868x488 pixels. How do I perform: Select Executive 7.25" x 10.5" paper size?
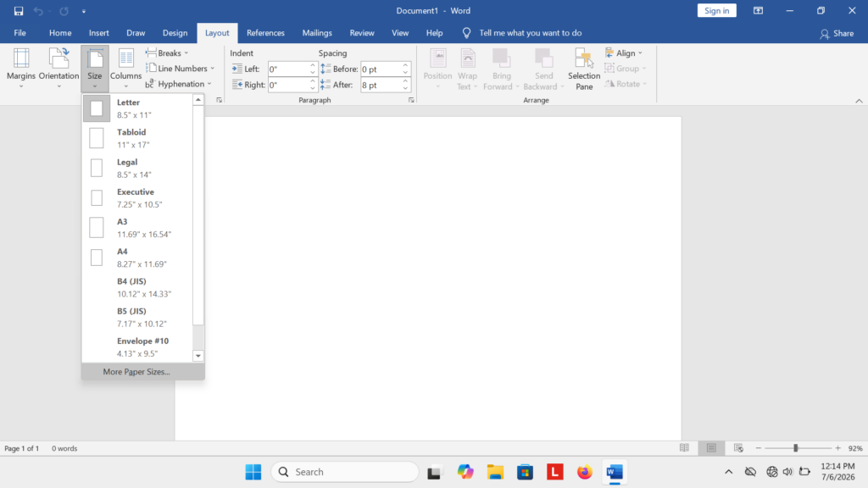pyautogui.click(x=137, y=198)
